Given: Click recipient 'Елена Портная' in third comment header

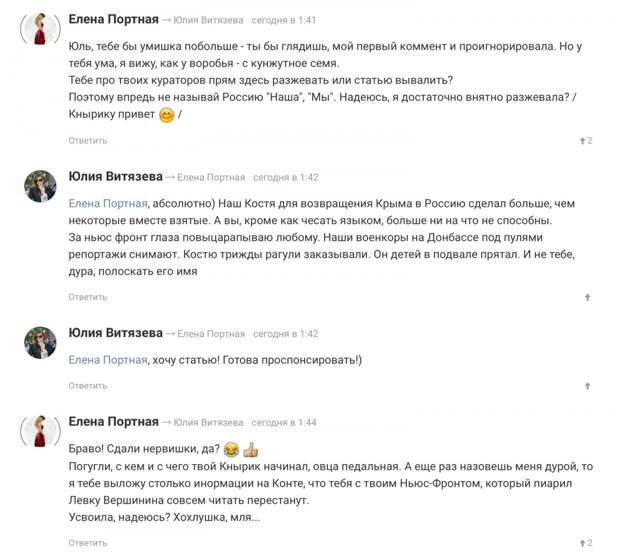Looking at the screenshot, I should pyautogui.click(x=211, y=334).
